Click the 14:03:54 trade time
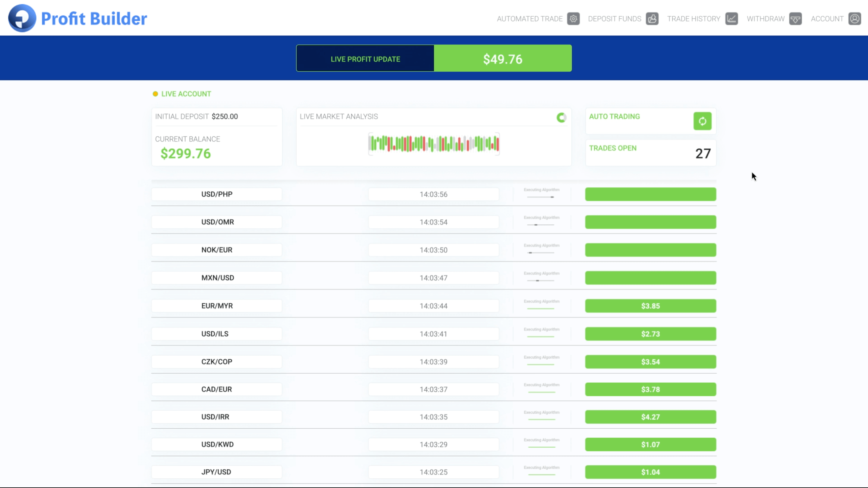Viewport: 868px width, 488px height. pos(434,222)
